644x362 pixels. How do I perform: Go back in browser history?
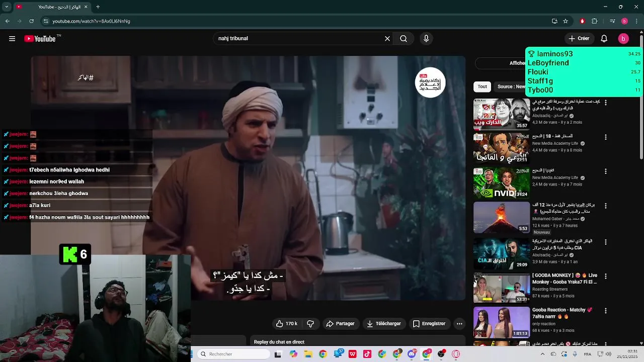click(x=7, y=21)
